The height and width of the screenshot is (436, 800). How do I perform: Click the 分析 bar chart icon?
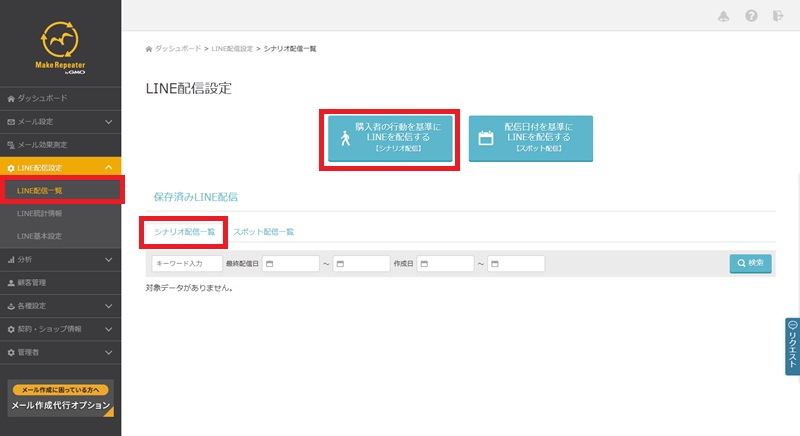click(x=11, y=260)
